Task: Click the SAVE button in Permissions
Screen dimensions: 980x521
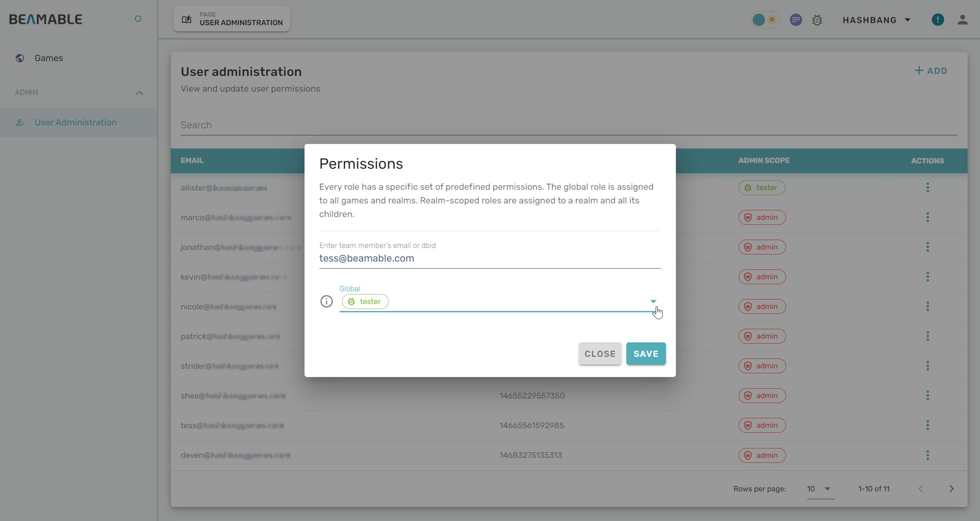Action: point(646,354)
